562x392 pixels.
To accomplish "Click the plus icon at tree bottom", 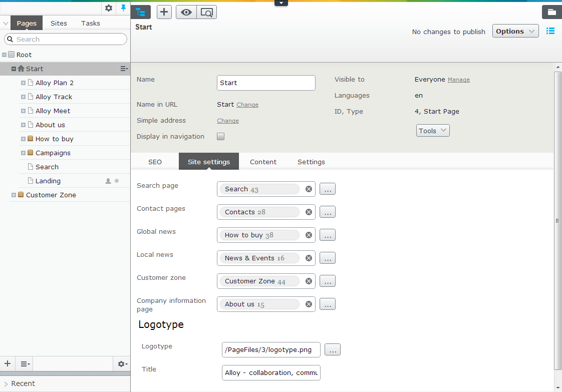I will point(8,363).
